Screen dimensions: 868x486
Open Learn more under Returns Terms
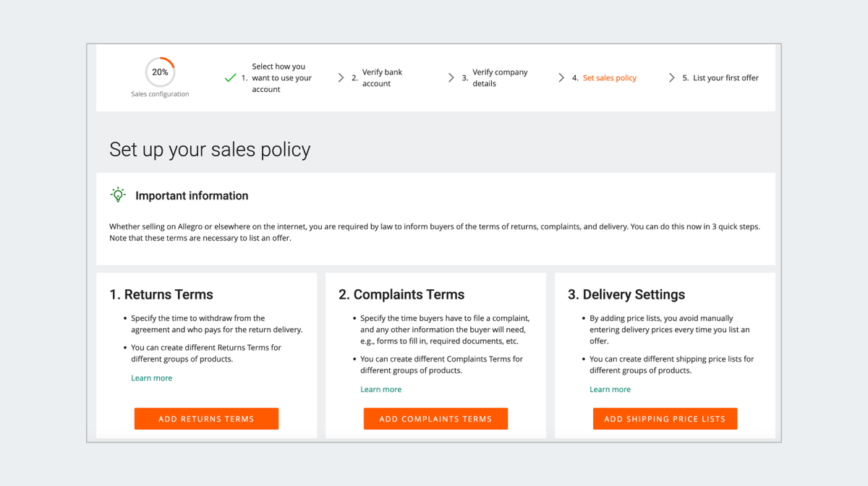(x=152, y=378)
